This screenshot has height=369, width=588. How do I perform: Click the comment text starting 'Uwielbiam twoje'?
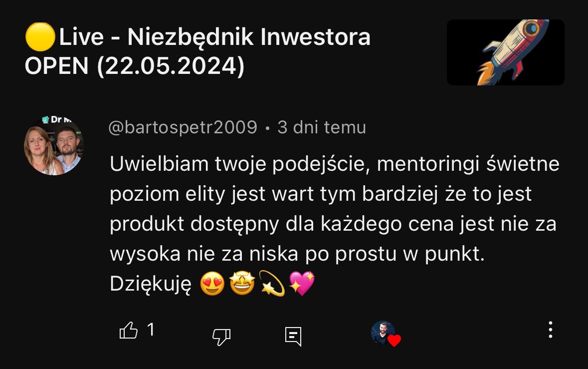[335, 224]
